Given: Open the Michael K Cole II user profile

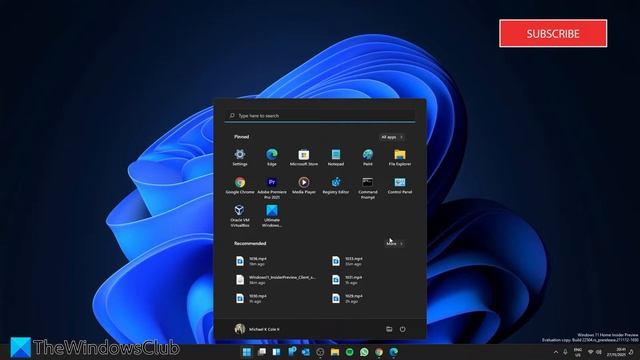Looking at the screenshot, I should coord(257,329).
